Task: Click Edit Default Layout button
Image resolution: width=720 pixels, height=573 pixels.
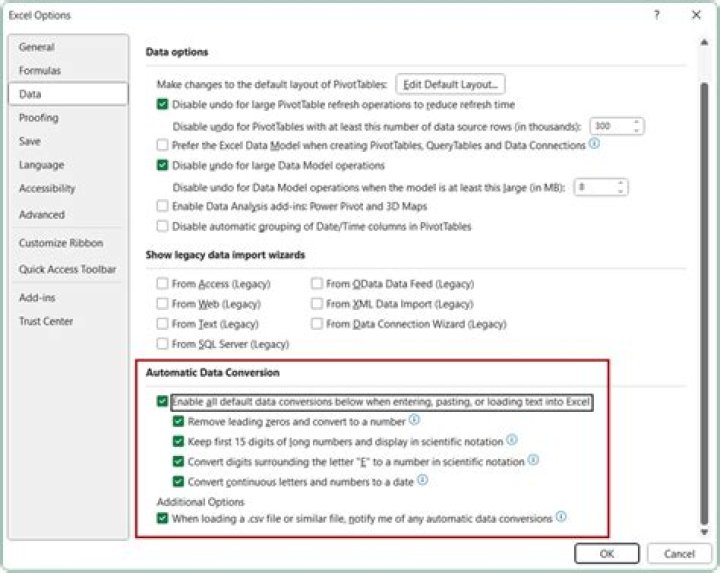Action: pos(450,84)
